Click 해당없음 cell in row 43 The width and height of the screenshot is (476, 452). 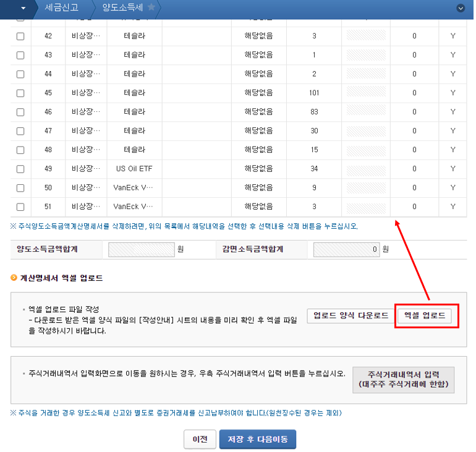258,54
